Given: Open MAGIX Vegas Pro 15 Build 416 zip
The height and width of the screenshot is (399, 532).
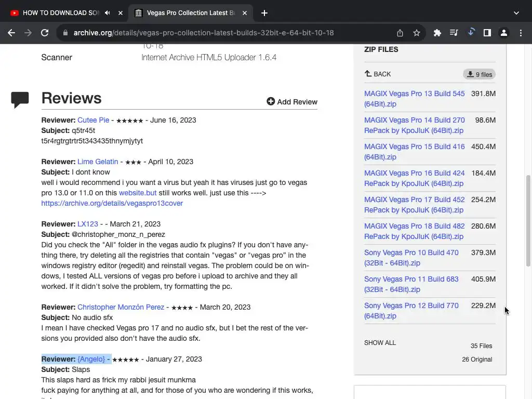Looking at the screenshot, I should (414, 152).
